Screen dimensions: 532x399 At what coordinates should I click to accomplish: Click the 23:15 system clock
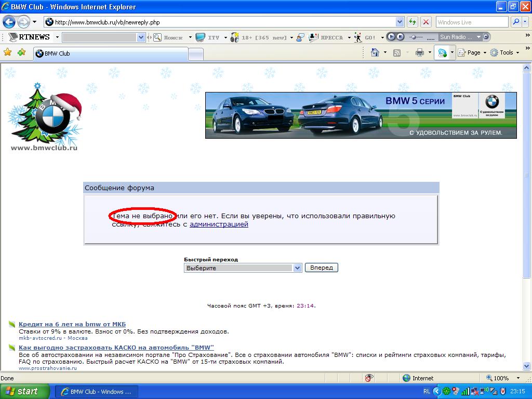(x=517, y=391)
